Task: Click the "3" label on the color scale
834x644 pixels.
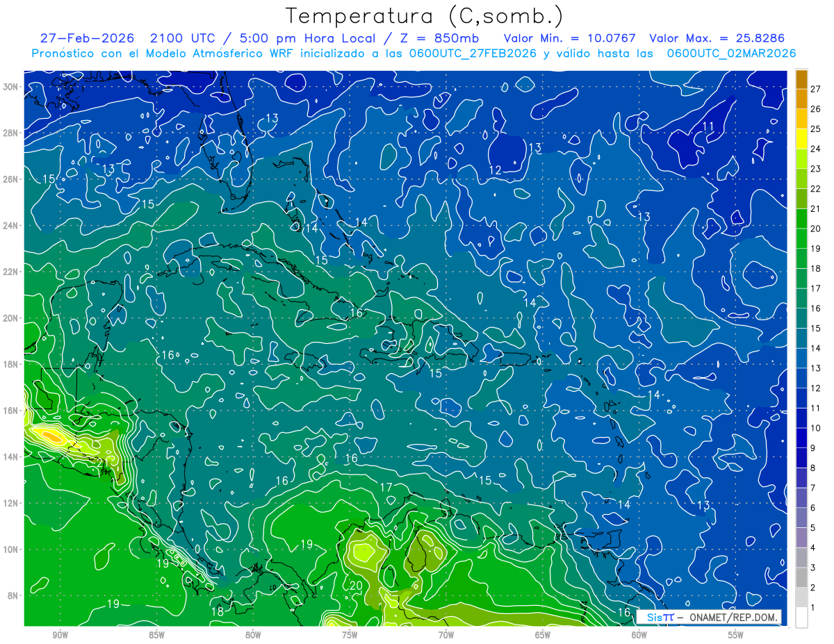Action: [x=813, y=568]
